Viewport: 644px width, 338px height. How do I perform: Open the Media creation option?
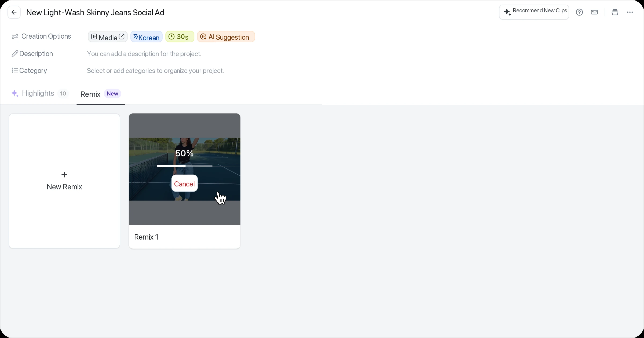pos(108,37)
